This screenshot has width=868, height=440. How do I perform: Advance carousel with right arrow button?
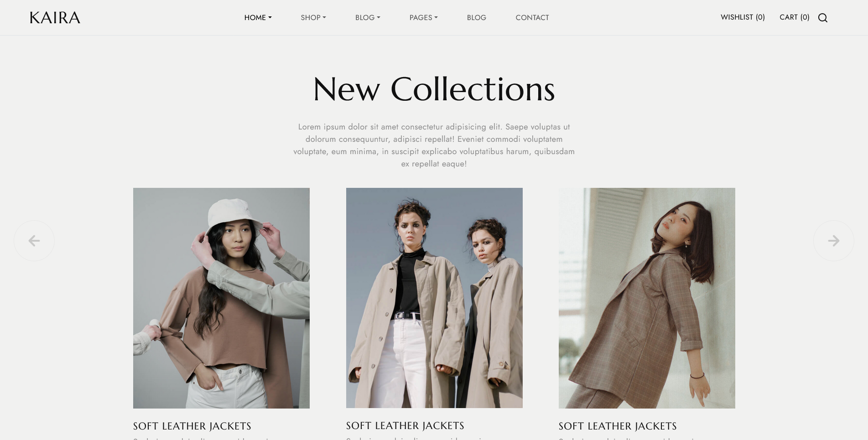pos(833,241)
